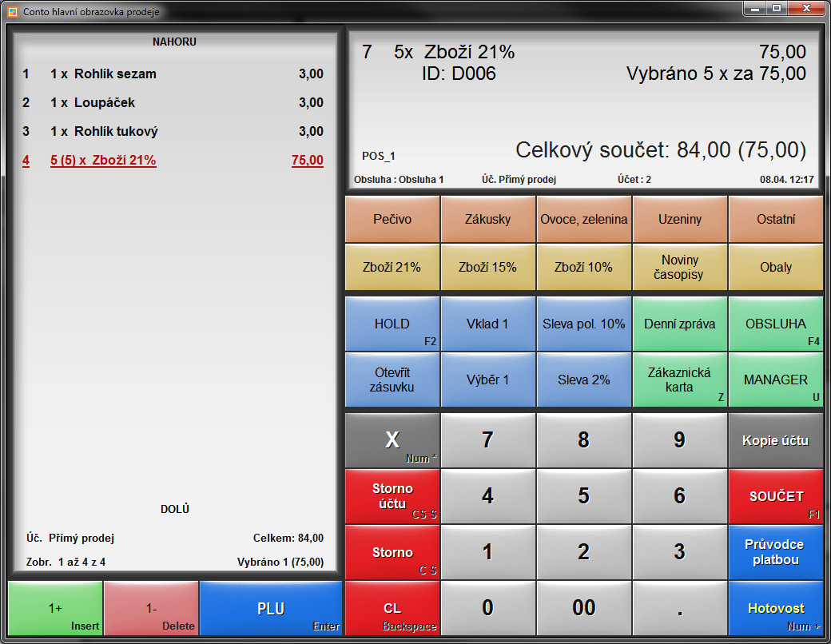Open the Pečivo product category

click(392, 219)
